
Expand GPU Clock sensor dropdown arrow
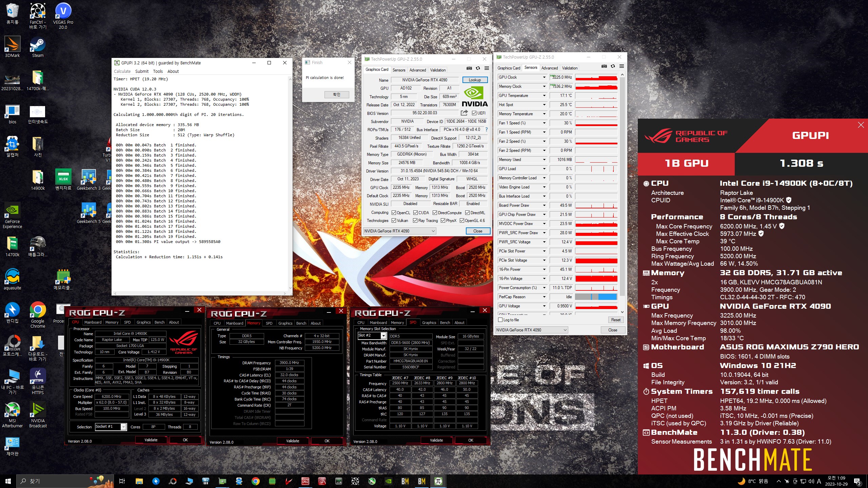[544, 77]
